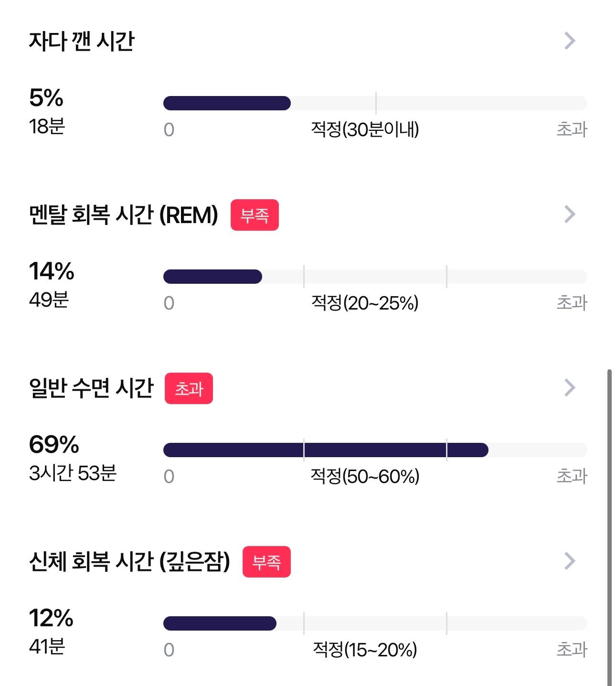Viewport: 616px width, 686px height.
Task: Select the 자다 깬 시간 heading
Action: click(x=82, y=41)
